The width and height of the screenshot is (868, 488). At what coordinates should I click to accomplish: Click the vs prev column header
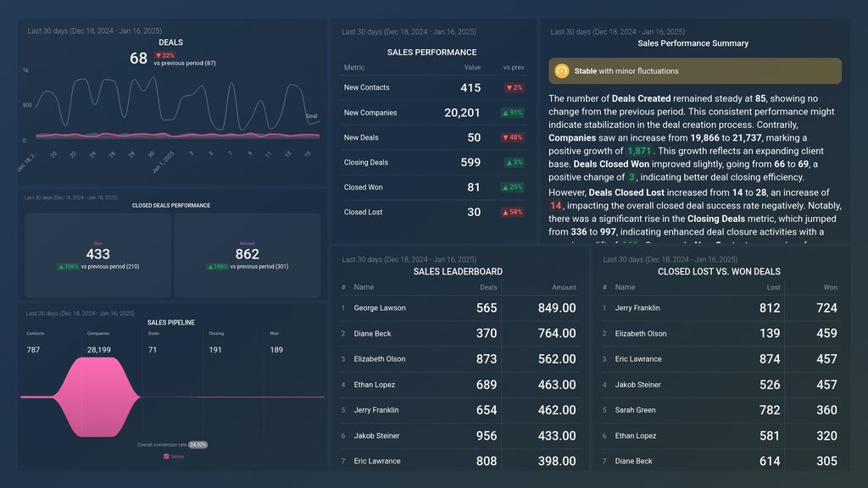pos(514,68)
